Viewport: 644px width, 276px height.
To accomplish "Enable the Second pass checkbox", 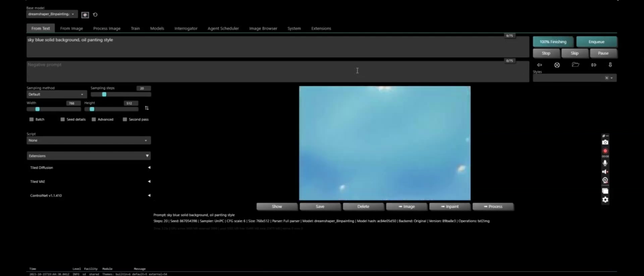I will [x=125, y=120].
